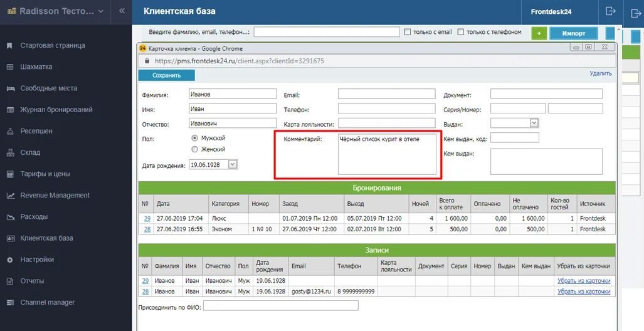
Task: Click the Отчеты document icon
Action: pos(11,281)
